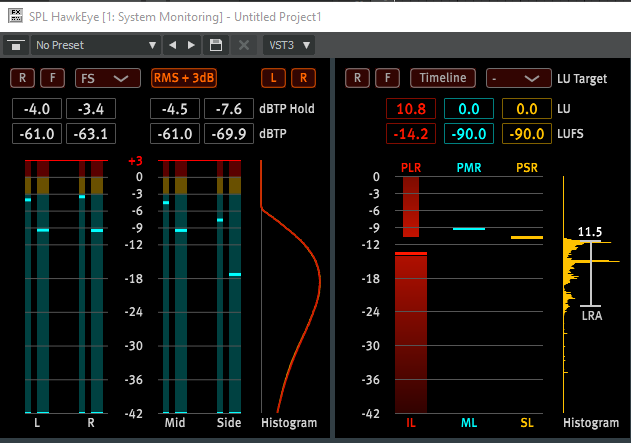The height and width of the screenshot is (443, 631).
Task: Open the VST3 format dropdown
Action: click(289, 45)
